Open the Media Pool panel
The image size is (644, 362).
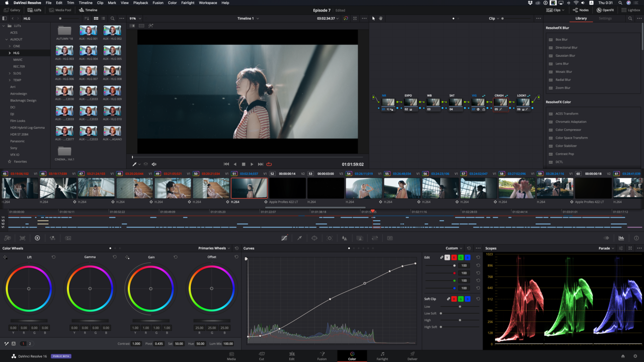[x=60, y=10]
